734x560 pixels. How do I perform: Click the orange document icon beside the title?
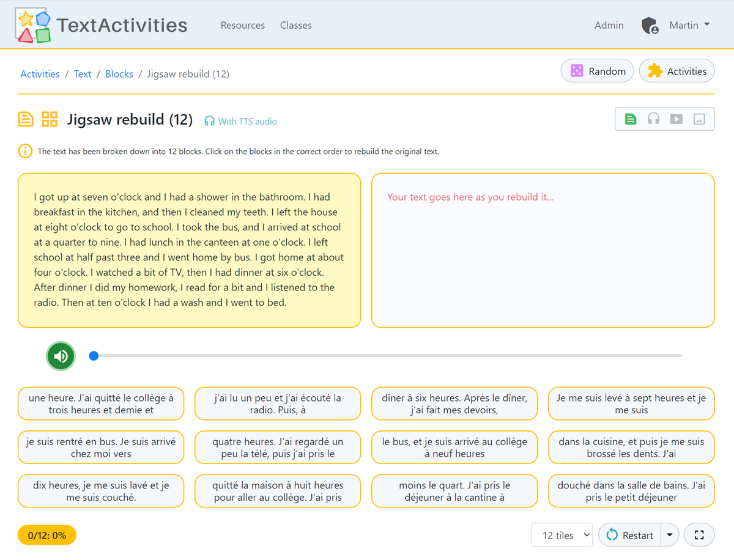25,119
